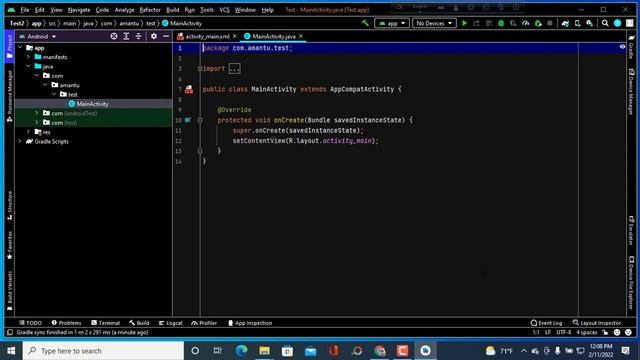640x360 pixels.
Task: Open the Build menu in menu bar
Action: click(173, 10)
